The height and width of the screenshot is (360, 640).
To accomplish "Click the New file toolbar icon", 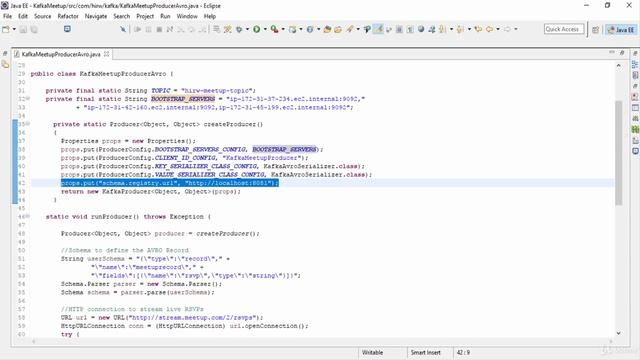I will pyautogui.click(x=6, y=29).
